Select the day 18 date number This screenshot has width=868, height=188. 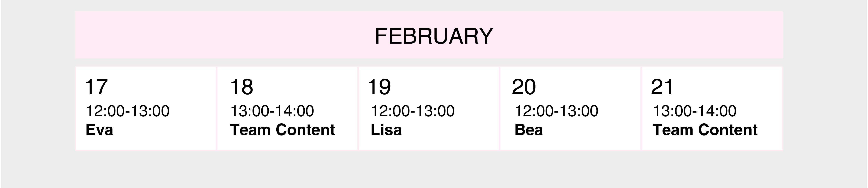241,87
